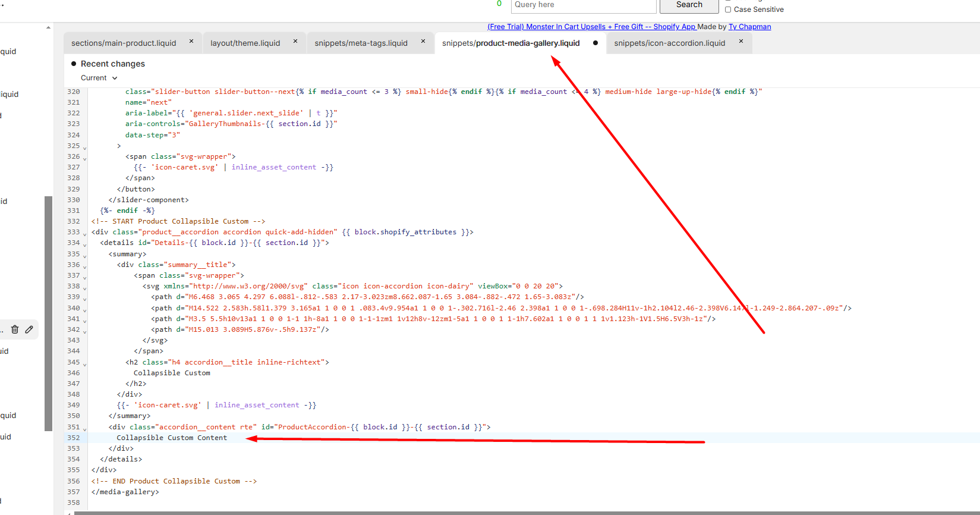Viewport: 980px width, 515px height.
Task: Collapse fold arrow at line 341
Action: pyautogui.click(x=84, y=321)
